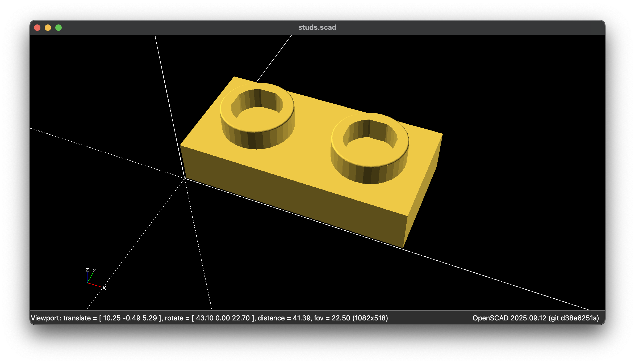The width and height of the screenshot is (635, 364).
Task: Click the OpenSCAD version text in status bar
Action: click(x=536, y=318)
